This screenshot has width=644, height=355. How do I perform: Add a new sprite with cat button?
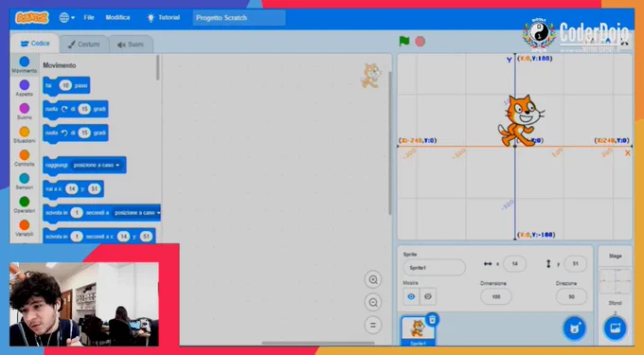[574, 328]
